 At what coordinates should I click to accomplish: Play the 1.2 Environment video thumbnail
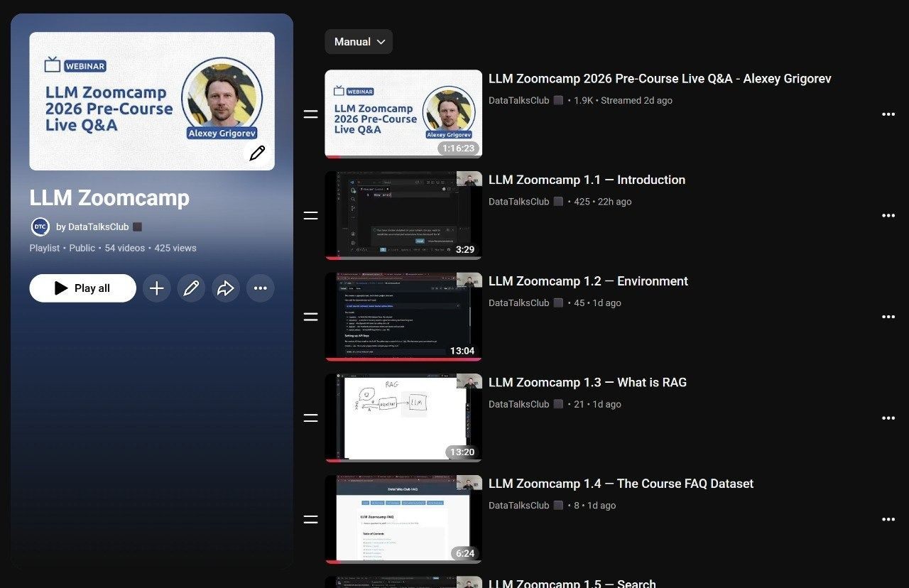point(403,317)
